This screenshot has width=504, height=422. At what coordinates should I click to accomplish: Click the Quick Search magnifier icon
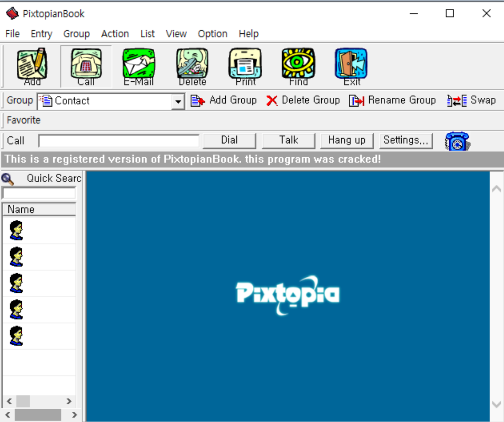7,179
